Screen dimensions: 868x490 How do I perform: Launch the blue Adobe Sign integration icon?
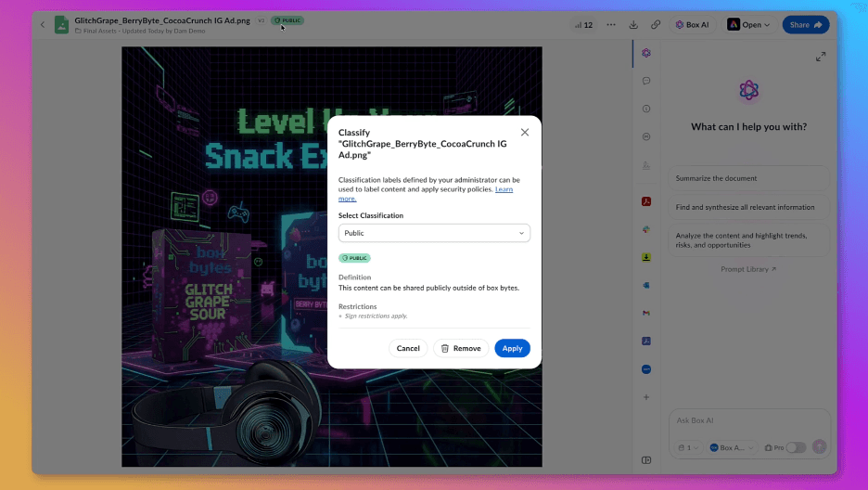(x=646, y=342)
